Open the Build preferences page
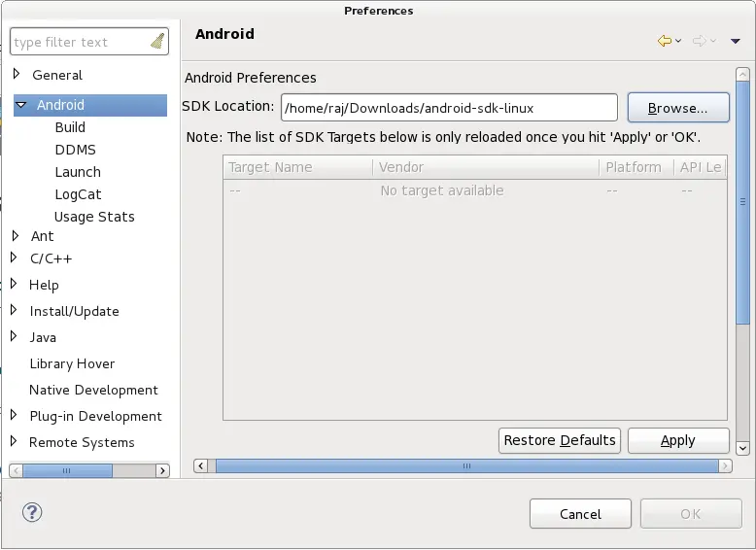Viewport: 756px width, 550px height. (70, 127)
